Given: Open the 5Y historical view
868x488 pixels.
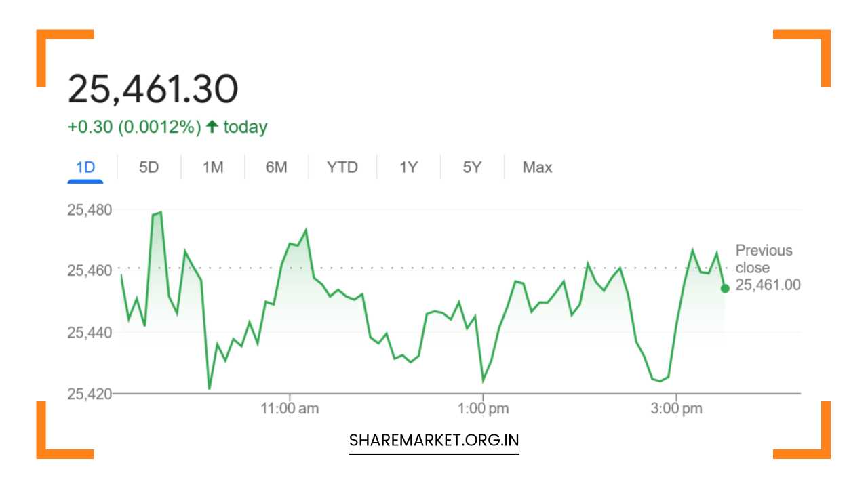Looking at the screenshot, I should pos(471,167).
